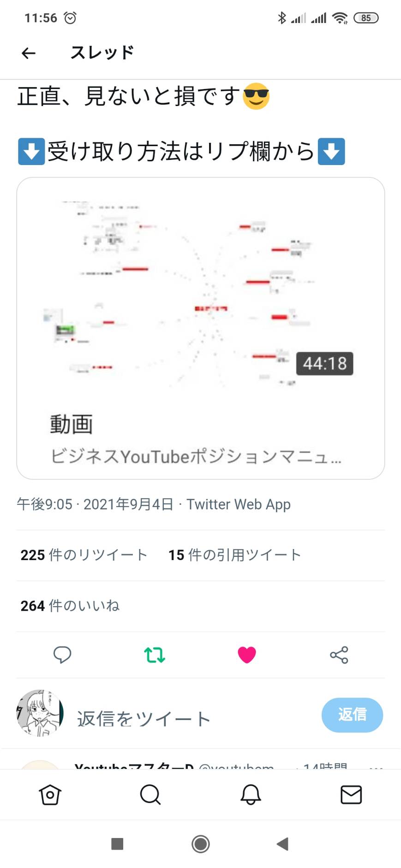Tap the reply speech bubble icon
The image size is (401, 868).
(x=62, y=655)
